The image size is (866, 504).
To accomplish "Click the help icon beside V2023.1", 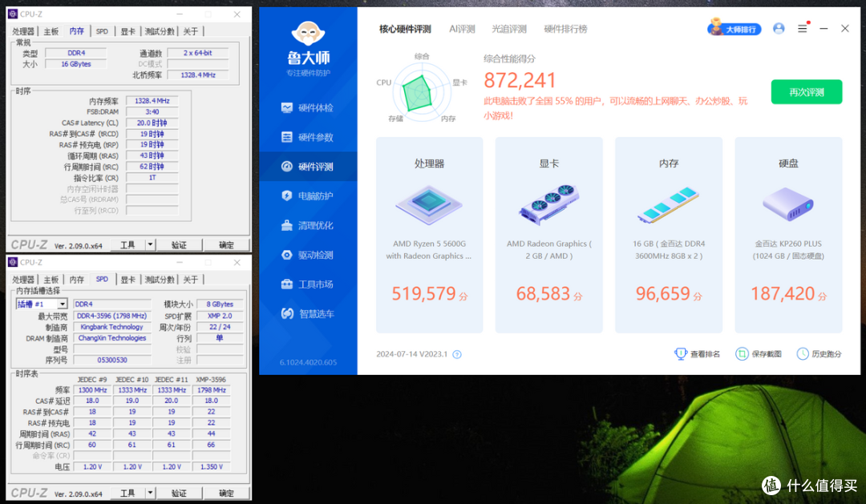I will (x=457, y=354).
